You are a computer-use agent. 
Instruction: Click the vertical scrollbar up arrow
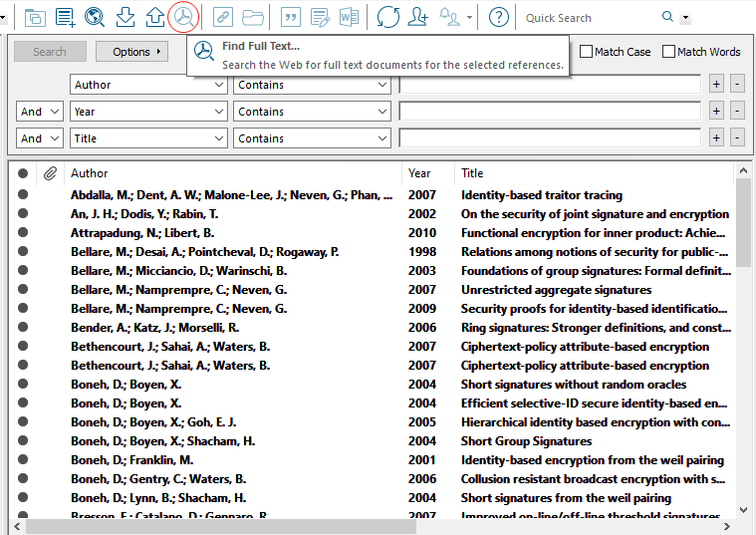[x=743, y=170]
